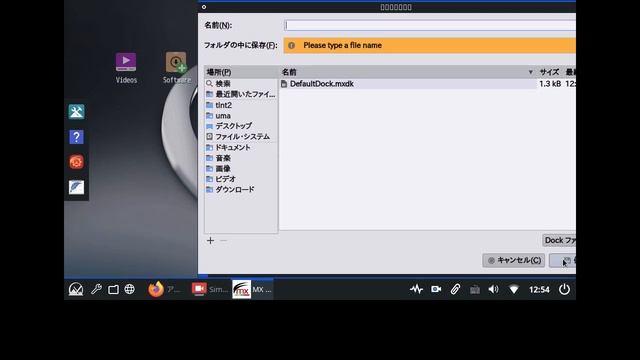This screenshot has width=640, height=360.
Task: Switch to the MX taskbar window
Action: click(252, 289)
